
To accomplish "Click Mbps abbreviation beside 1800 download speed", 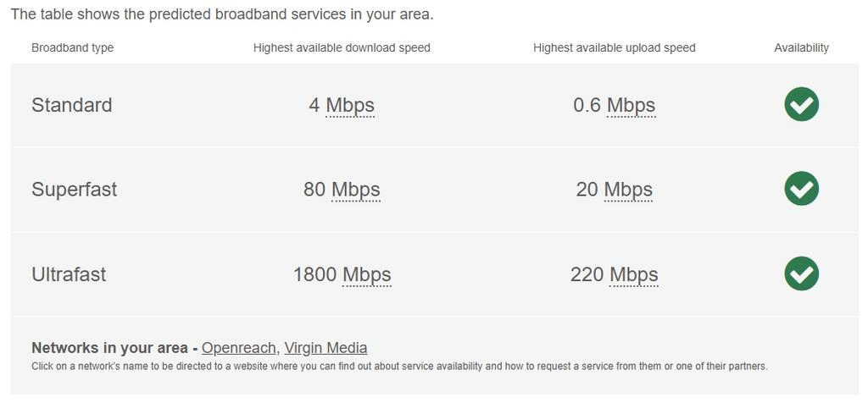I will [366, 274].
